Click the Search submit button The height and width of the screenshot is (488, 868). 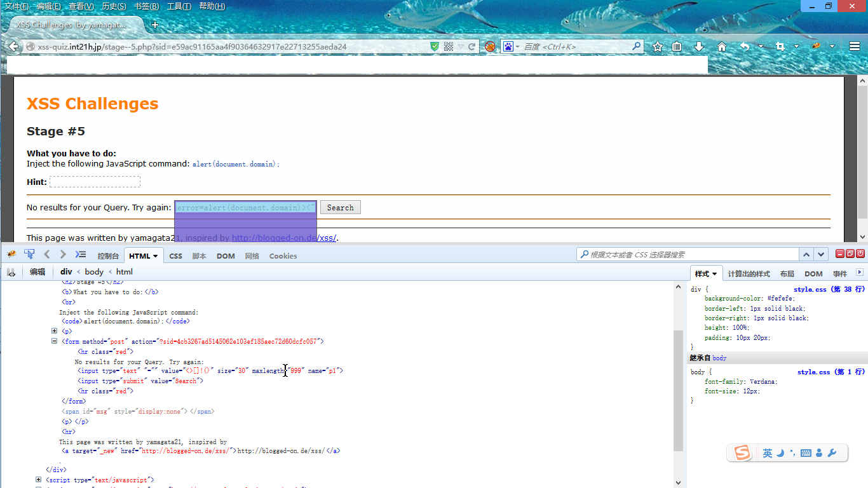point(341,208)
